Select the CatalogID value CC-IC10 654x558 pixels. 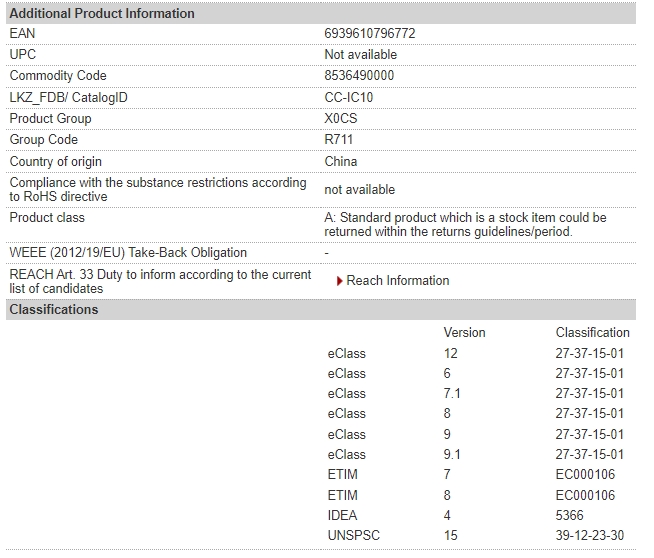[x=349, y=98]
